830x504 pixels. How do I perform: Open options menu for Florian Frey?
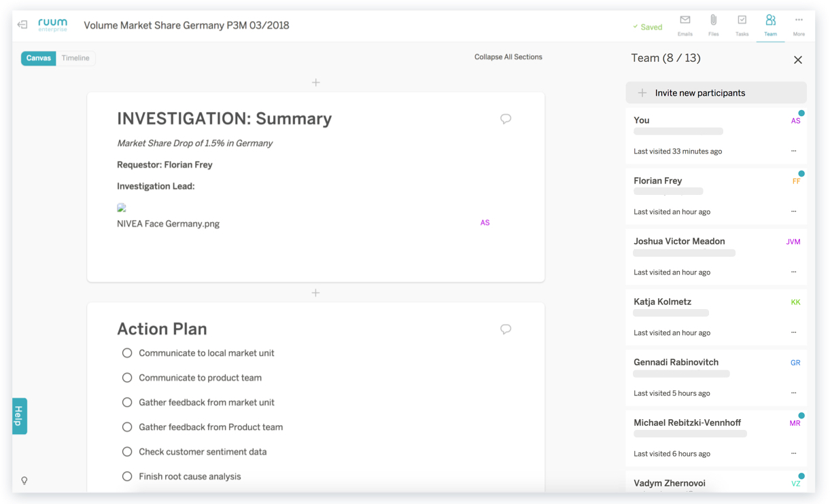[793, 212]
